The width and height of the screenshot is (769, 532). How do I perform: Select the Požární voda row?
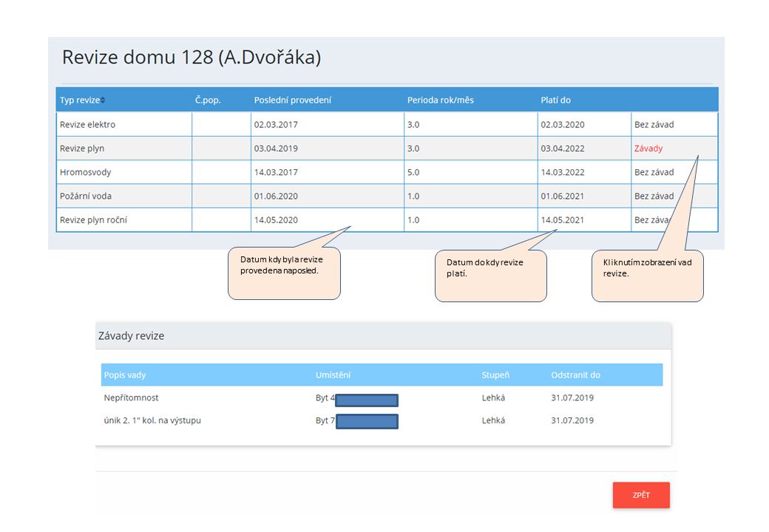click(x=86, y=196)
